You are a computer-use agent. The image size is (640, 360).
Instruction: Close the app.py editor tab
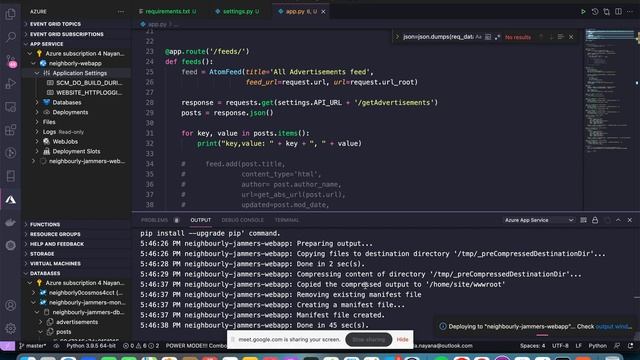(323, 12)
